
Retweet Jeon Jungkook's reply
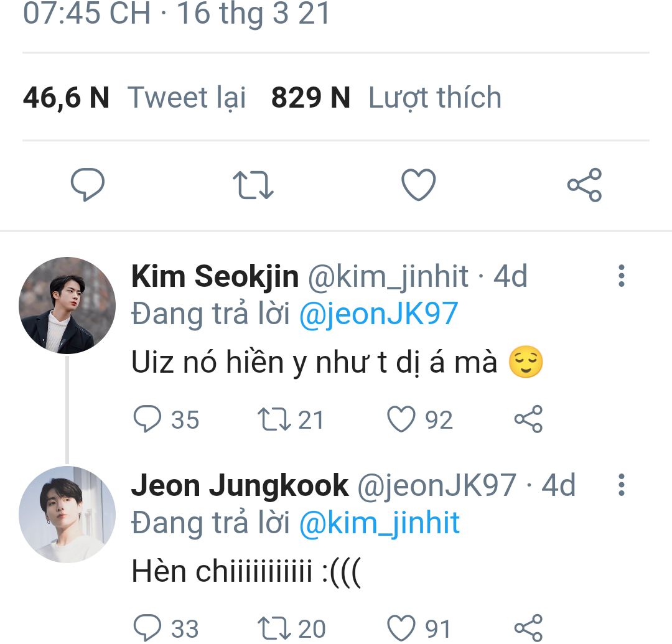[274, 628]
